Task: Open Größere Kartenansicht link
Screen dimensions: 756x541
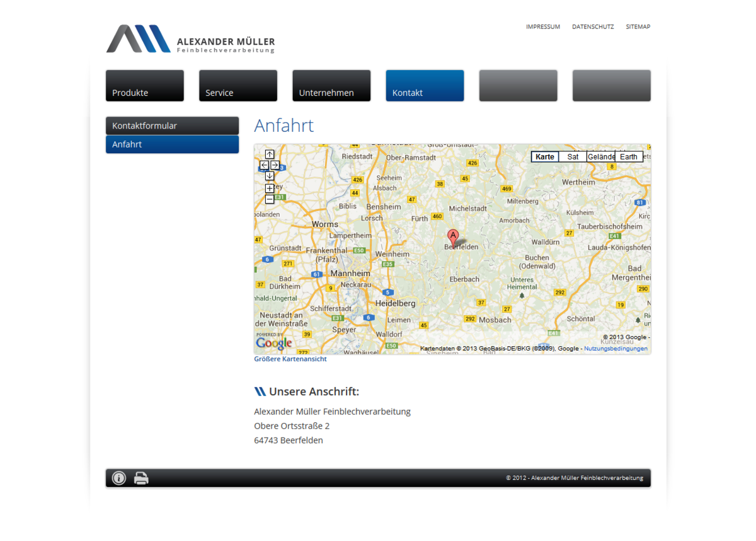Action: [x=290, y=359]
